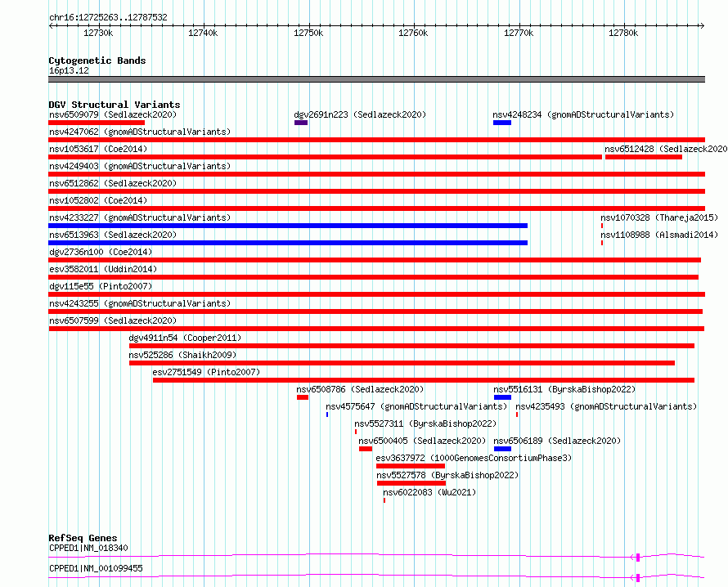Image resolution: width=728 pixels, height=587 pixels.
Task: Open nsv1052802 (Coe2014) variant
Action: pos(98,200)
